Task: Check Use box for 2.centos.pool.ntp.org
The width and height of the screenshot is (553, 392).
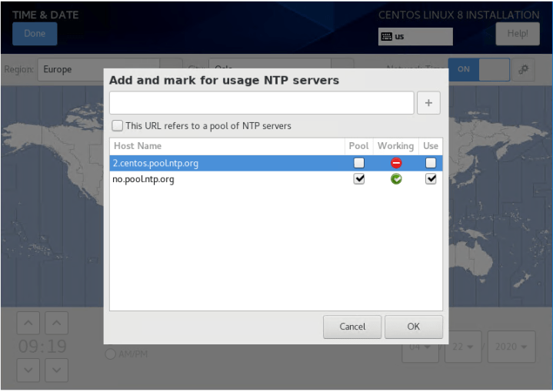Action: [x=431, y=163]
